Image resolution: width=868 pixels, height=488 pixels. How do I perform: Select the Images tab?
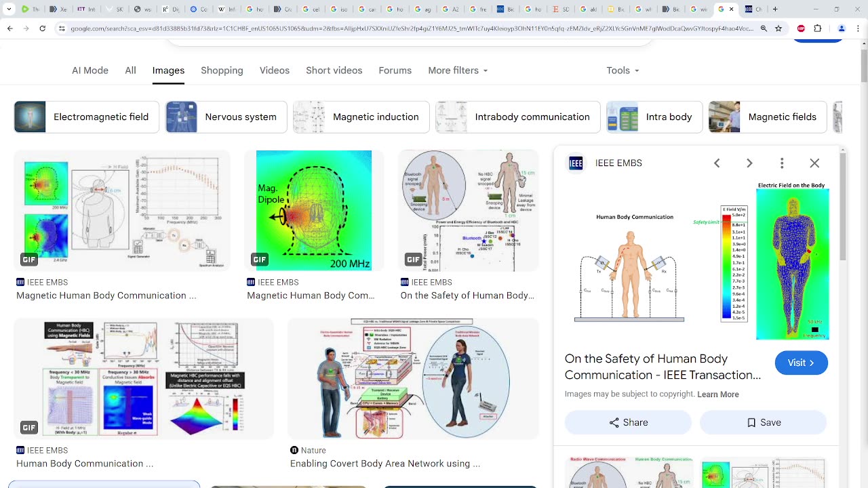tap(168, 70)
